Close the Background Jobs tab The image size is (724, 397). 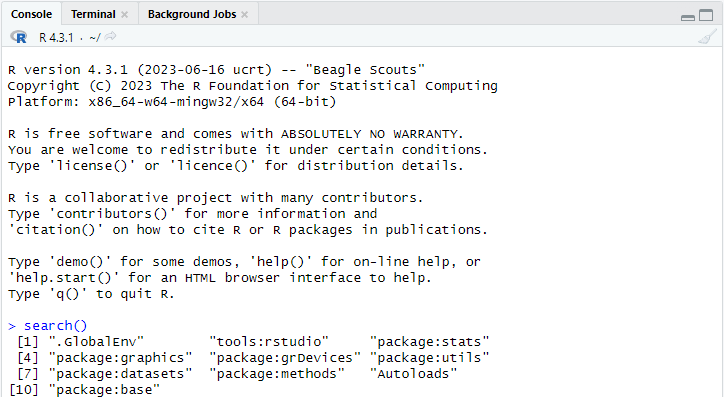pos(245,14)
